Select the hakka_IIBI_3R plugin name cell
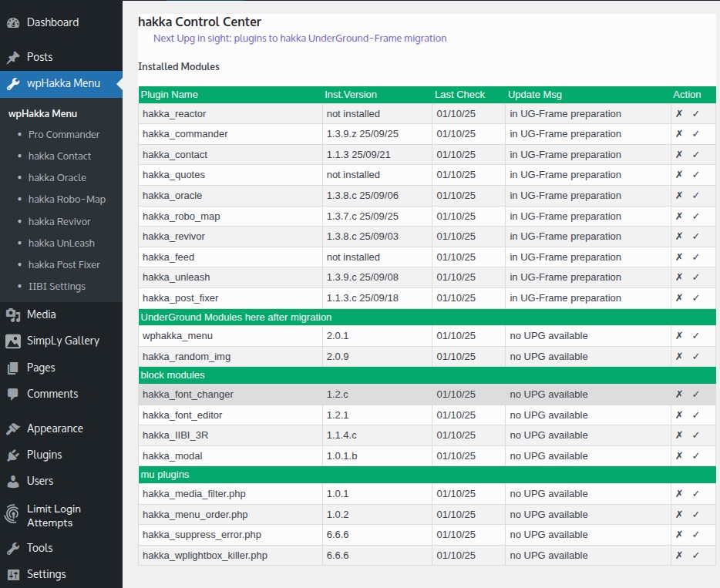The height and width of the screenshot is (588, 720). tap(175, 435)
